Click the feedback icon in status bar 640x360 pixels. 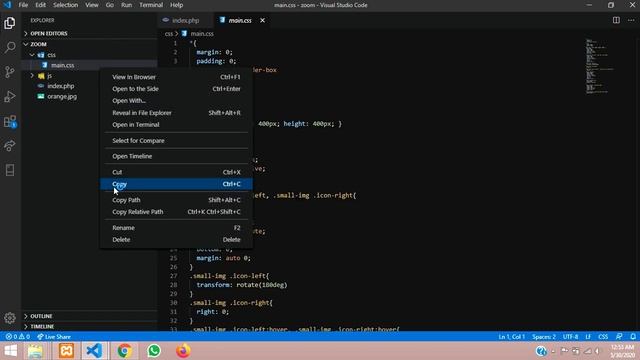point(619,337)
